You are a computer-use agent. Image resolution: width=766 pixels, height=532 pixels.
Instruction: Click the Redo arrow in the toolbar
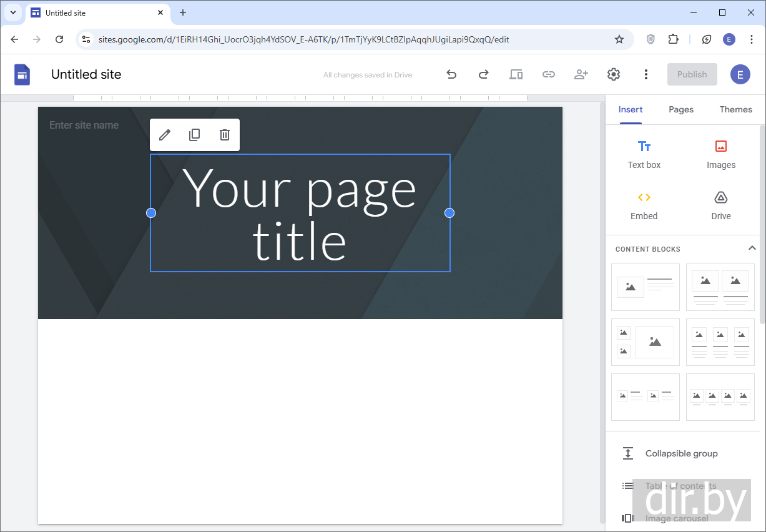pyautogui.click(x=483, y=74)
